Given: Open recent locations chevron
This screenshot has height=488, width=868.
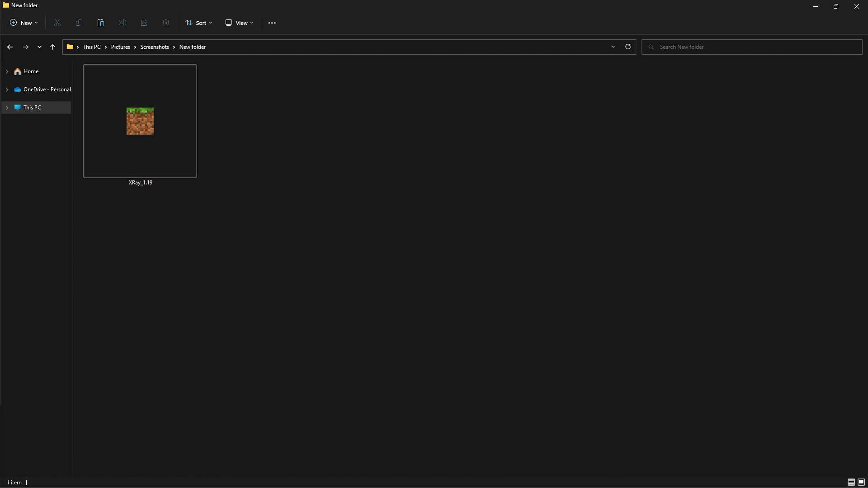Looking at the screenshot, I should pyautogui.click(x=39, y=47).
